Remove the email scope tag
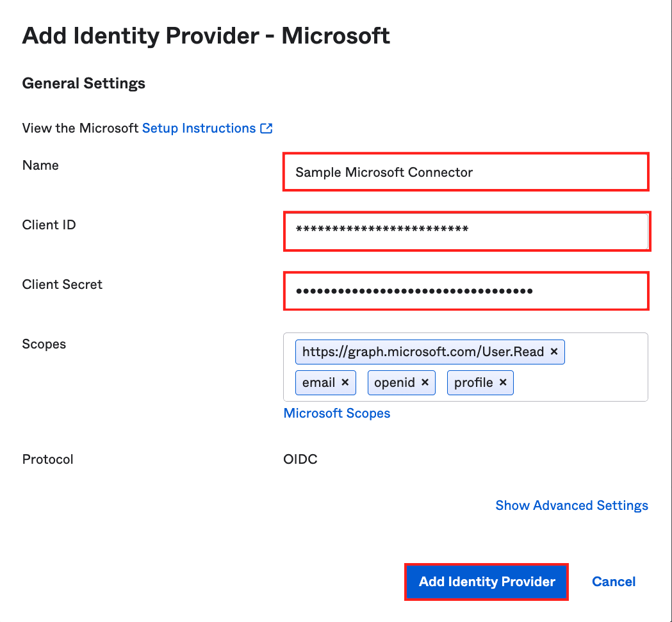The image size is (672, 622). click(345, 382)
